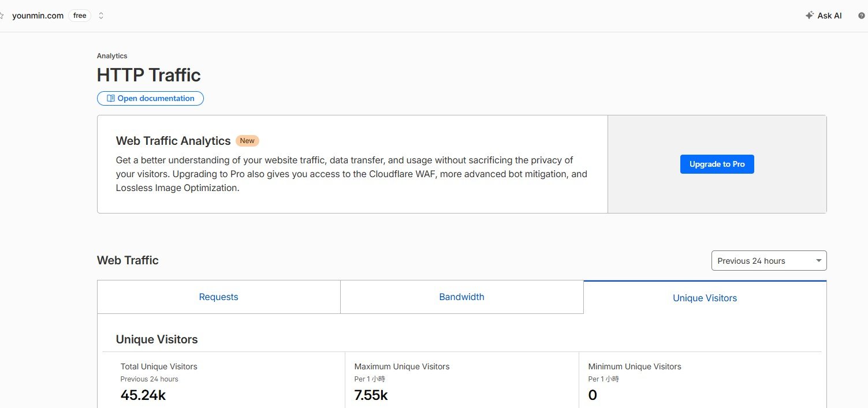
Task: Open the help question mark icon
Action: point(862,16)
